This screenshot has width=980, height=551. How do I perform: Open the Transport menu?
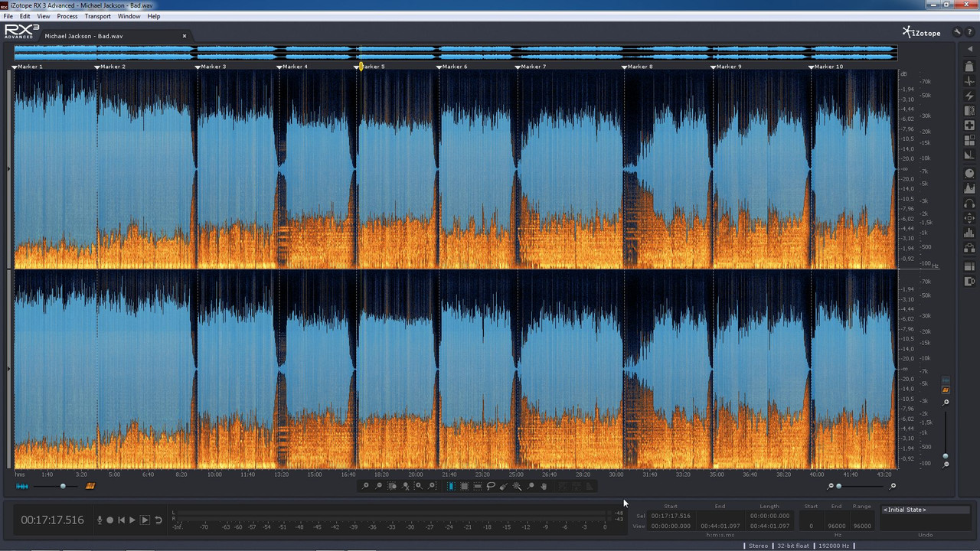(98, 16)
